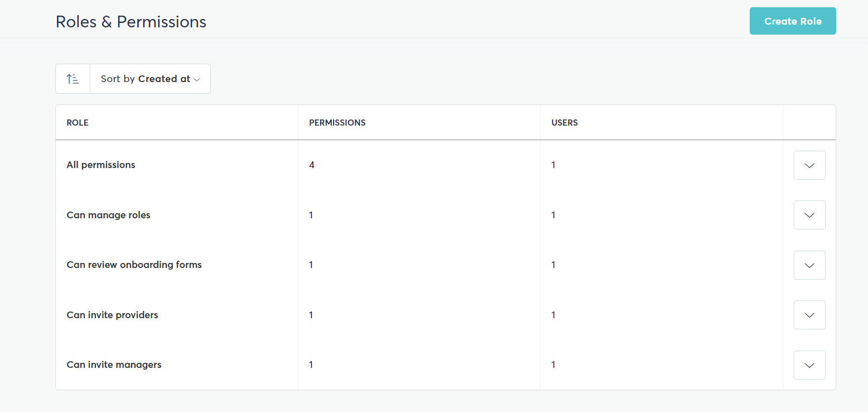Click permissions count 4 for All permissions
The image size is (868, 412).
312,165
